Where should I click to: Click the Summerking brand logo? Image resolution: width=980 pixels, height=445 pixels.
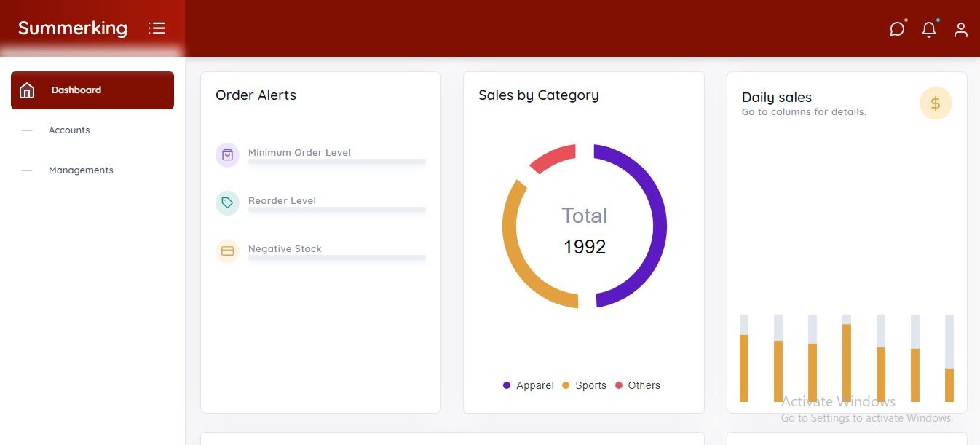point(73,28)
